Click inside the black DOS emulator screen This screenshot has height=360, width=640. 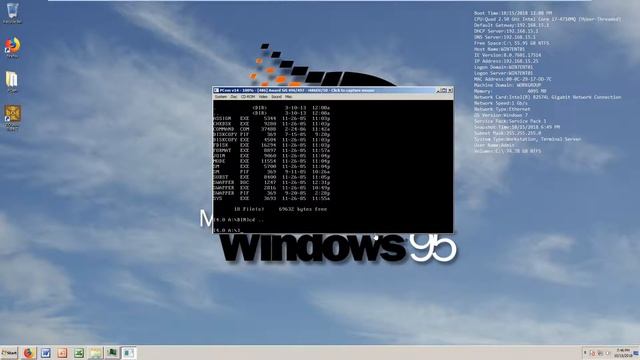(x=333, y=166)
